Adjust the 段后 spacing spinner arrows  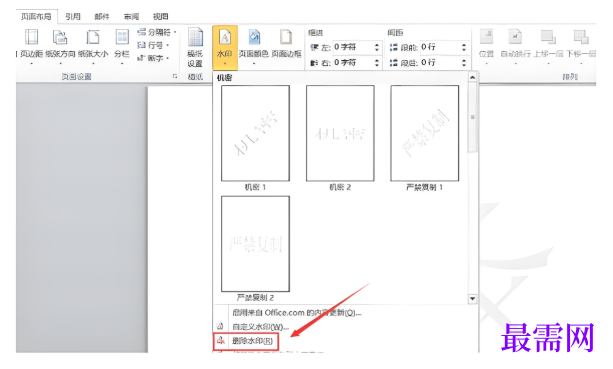(464, 63)
